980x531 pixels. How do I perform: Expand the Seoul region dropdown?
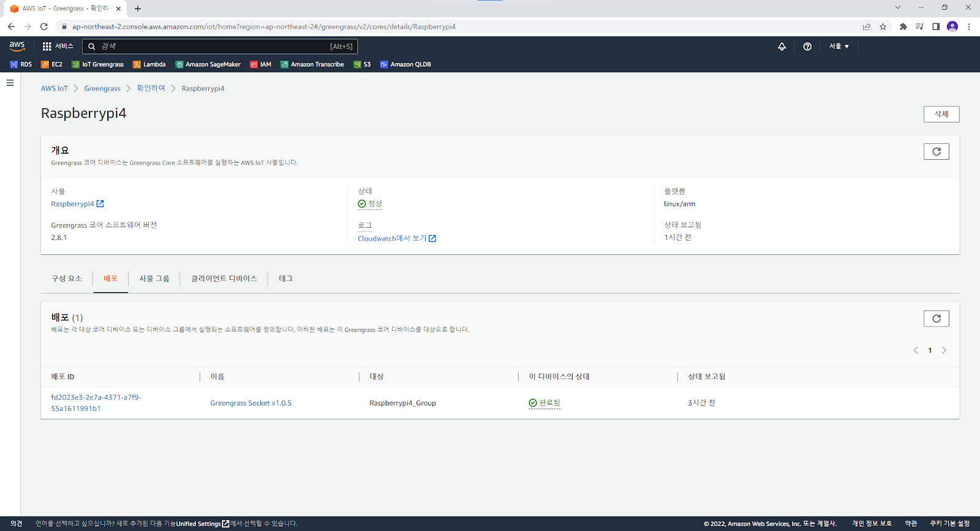click(x=839, y=47)
